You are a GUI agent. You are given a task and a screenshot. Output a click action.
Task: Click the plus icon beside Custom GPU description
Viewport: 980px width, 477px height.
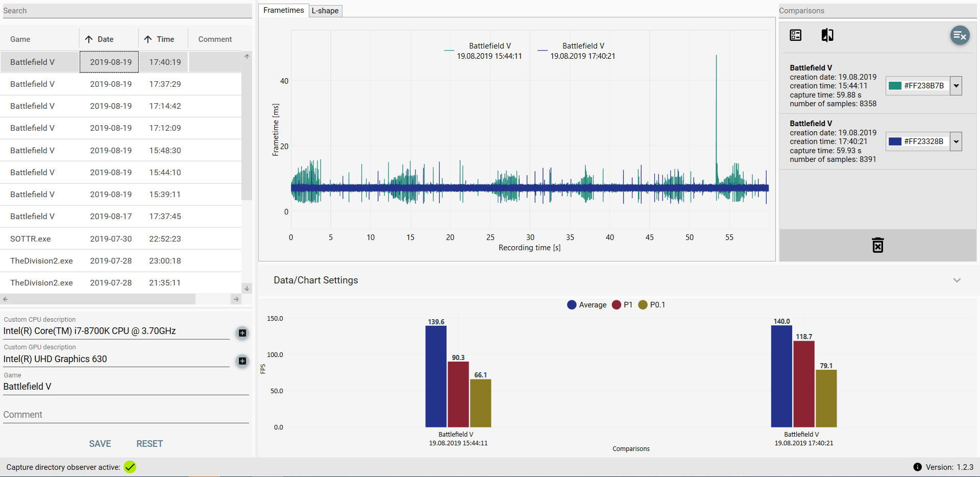tap(242, 361)
